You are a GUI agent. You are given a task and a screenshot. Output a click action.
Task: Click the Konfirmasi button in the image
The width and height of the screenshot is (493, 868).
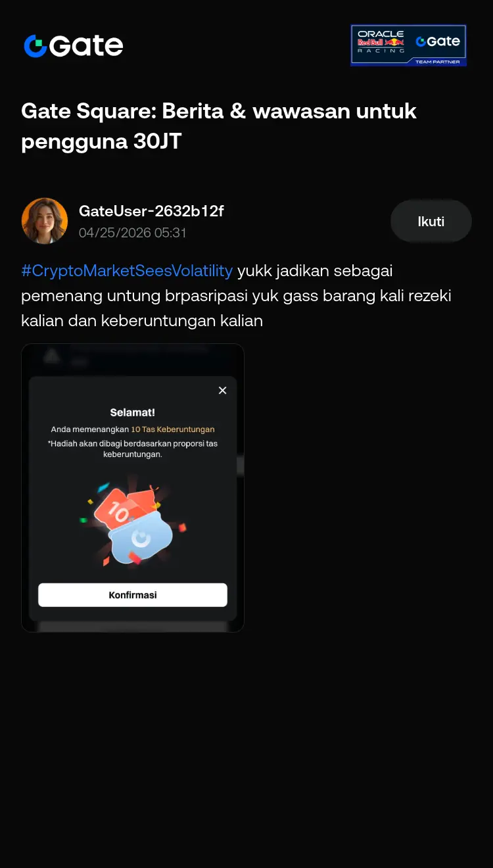[133, 594]
